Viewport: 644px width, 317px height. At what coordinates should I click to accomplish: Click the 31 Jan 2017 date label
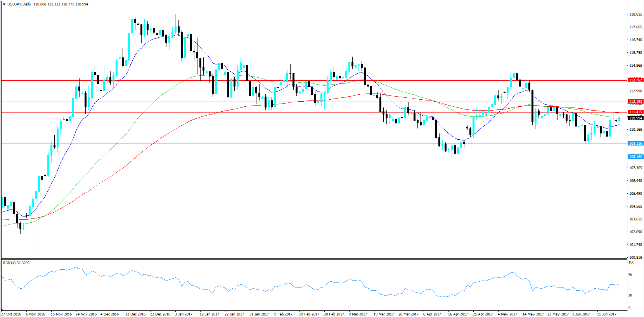click(x=259, y=314)
